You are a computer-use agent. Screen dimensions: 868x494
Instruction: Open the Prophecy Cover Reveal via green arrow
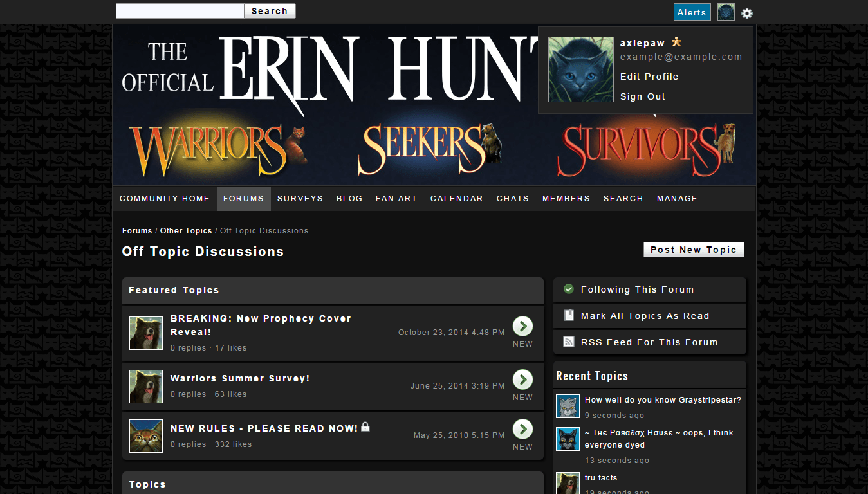pyautogui.click(x=522, y=326)
